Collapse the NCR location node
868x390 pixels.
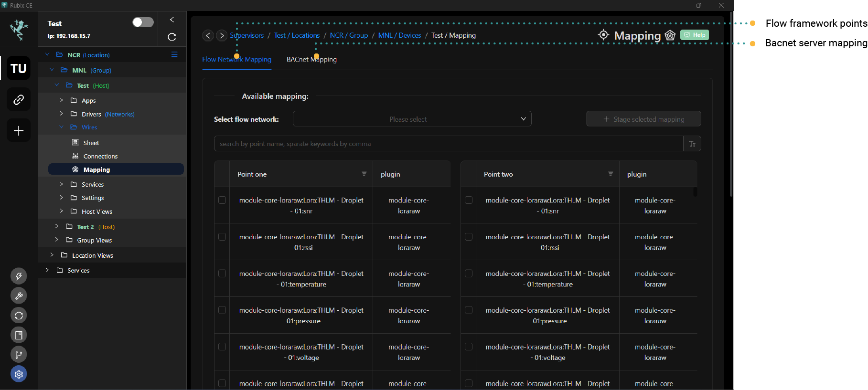pos(47,54)
